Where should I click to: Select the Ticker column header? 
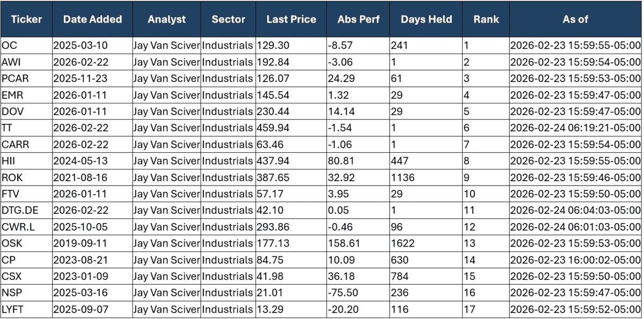coord(26,19)
